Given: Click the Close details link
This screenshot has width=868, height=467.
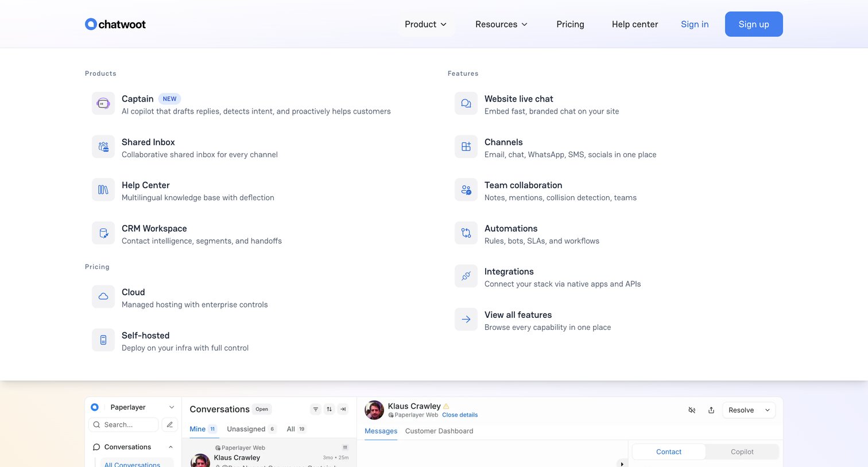Looking at the screenshot, I should pos(460,415).
